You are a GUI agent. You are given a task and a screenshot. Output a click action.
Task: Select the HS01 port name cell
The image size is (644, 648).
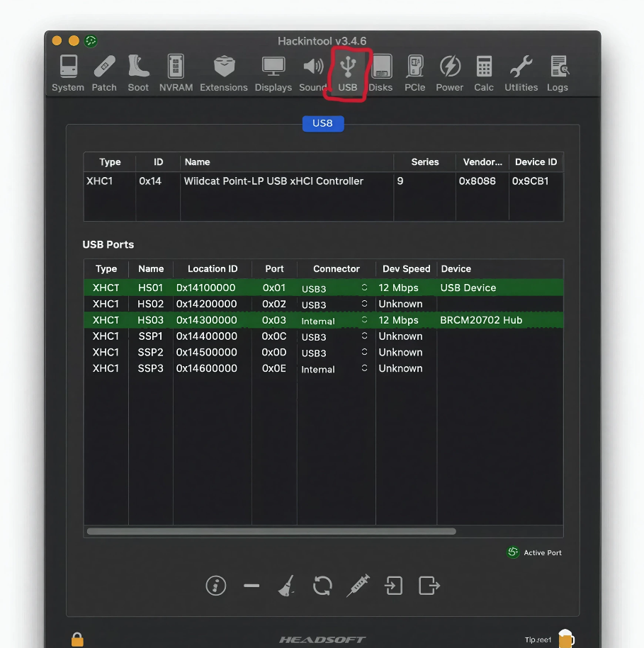tap(150, 288)
